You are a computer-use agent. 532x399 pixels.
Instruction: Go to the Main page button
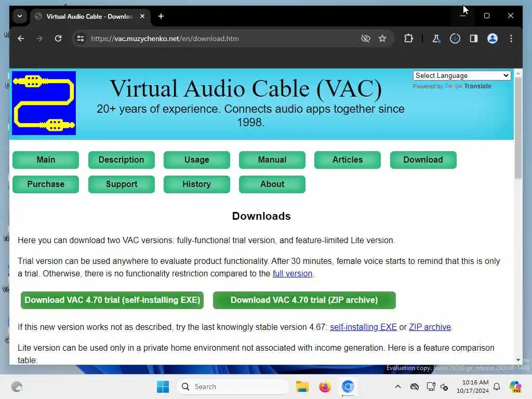coord(46,160)
